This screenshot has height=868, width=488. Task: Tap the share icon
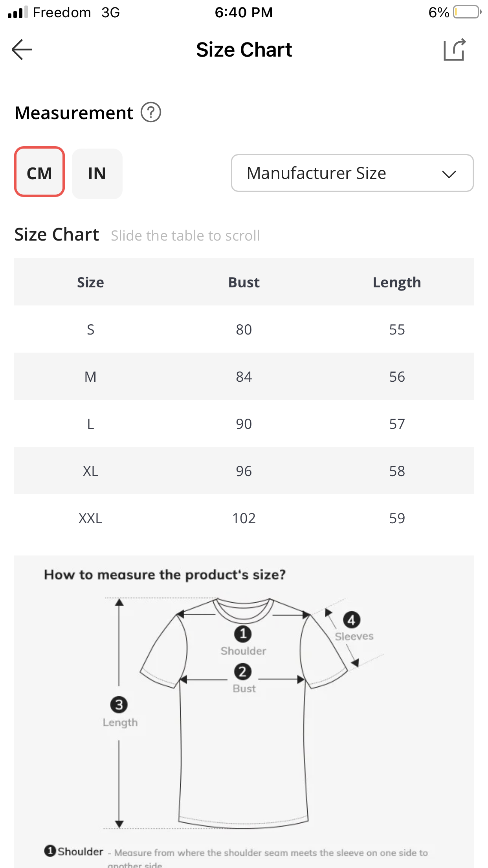[455, 50]
